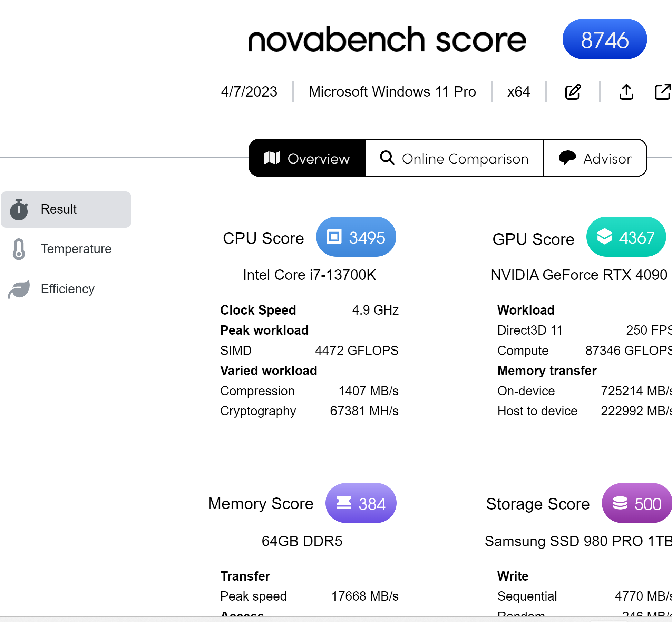This screenshot has width=672, height=622.
Task: Click the NVIDIA GeForce RTX 4090 name
Action: coord(579,275)
